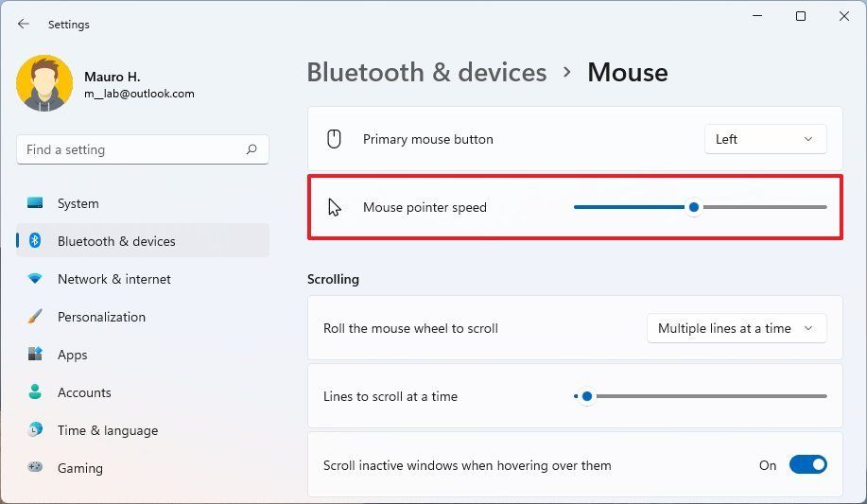
Task: Click the Bluetooth icon in sidebar
Action: pyautogui.click(x=35, y=241)
